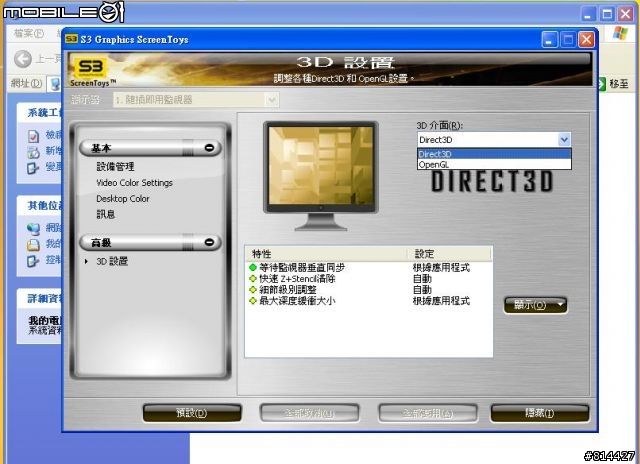The image size is (640, 464).
Task: Click 根據應用程式 setting for 最大深度緩衝大小
Action: [441, 301]
